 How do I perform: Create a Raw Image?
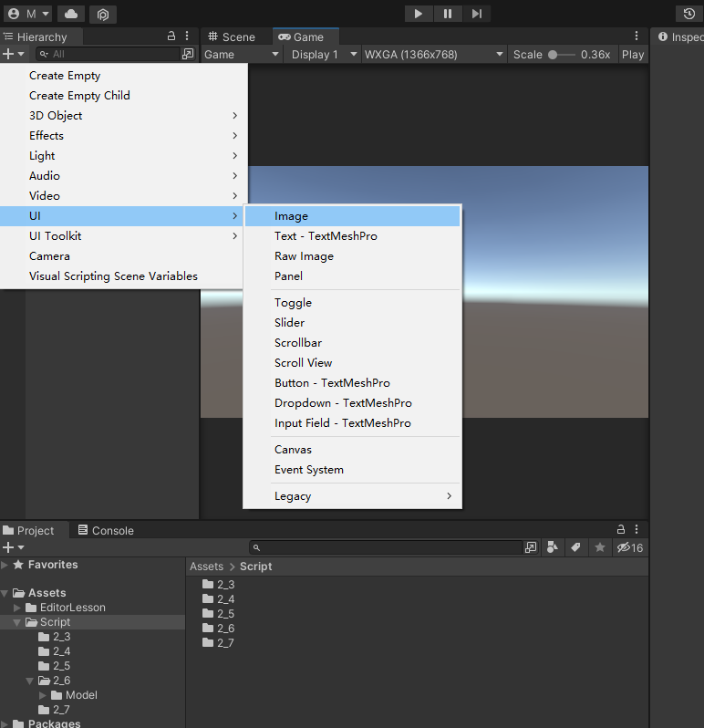352,256
